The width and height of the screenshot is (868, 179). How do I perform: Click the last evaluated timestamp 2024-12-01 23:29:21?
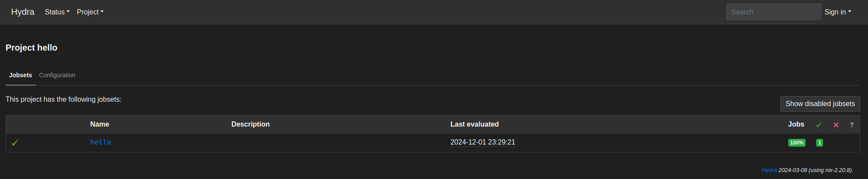click(x=483, y=142)
